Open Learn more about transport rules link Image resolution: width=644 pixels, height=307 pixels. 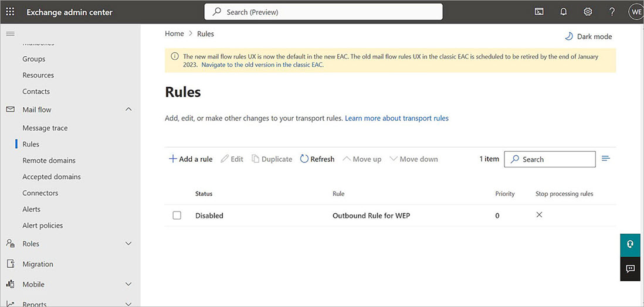pos(396,118)
